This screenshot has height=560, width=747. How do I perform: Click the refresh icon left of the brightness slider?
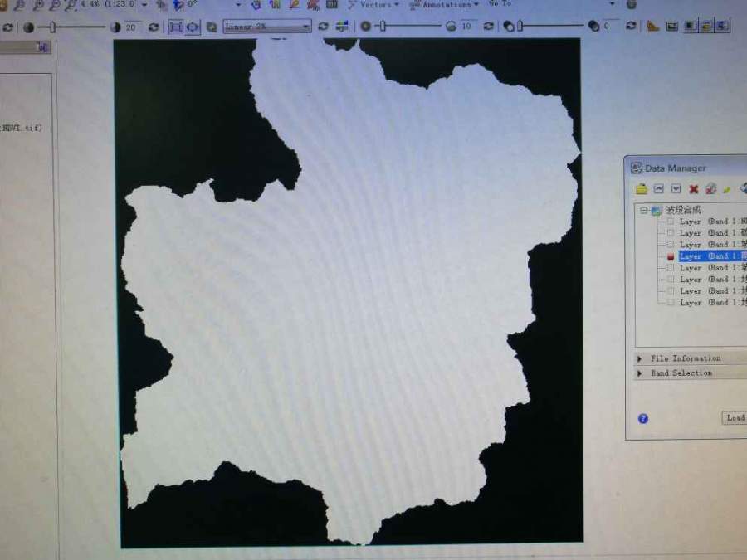point(7,27)
